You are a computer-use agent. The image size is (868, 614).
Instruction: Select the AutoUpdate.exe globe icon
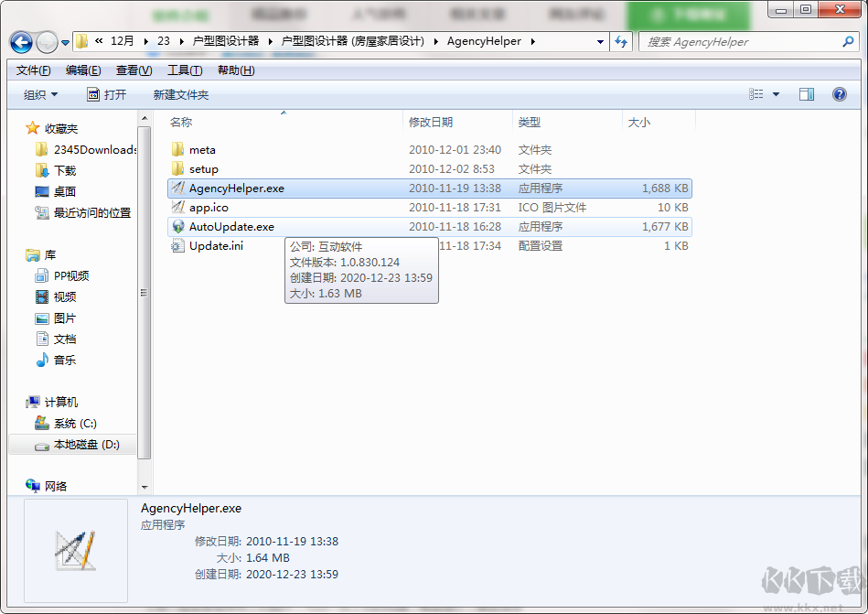(177, 226)
